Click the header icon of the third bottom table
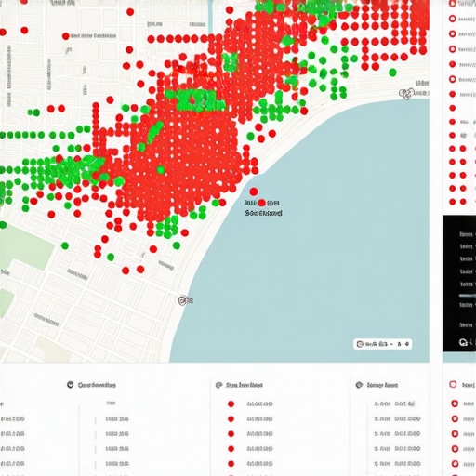 359,385
